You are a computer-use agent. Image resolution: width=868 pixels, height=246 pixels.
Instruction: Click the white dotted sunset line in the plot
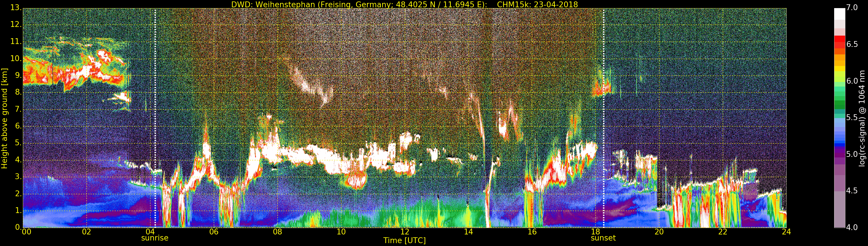[604, 118]
